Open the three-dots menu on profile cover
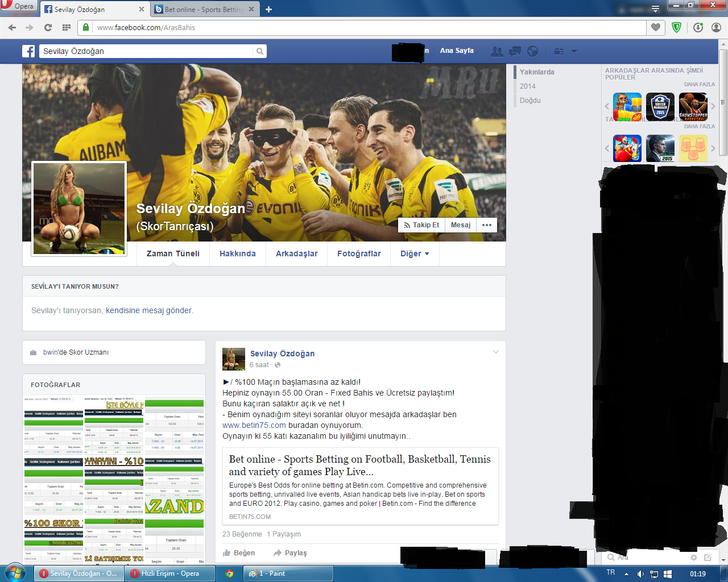The image size is (728, 582). click(487, 225)
